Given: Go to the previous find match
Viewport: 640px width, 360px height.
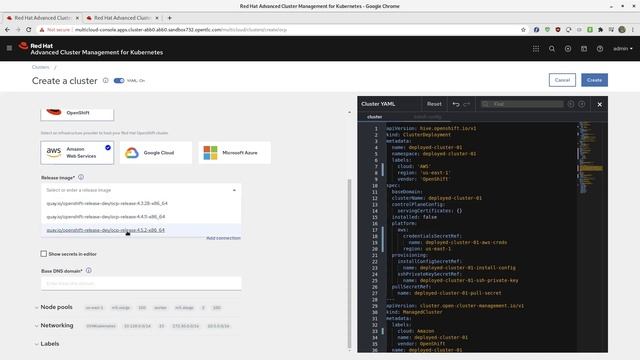Looking at the screenshot, I should point(571,104).
